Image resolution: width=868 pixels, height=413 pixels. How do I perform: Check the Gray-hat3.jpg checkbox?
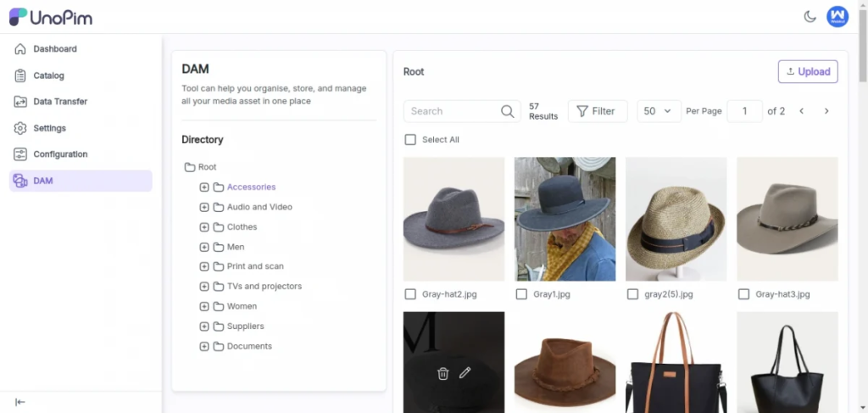744,294
